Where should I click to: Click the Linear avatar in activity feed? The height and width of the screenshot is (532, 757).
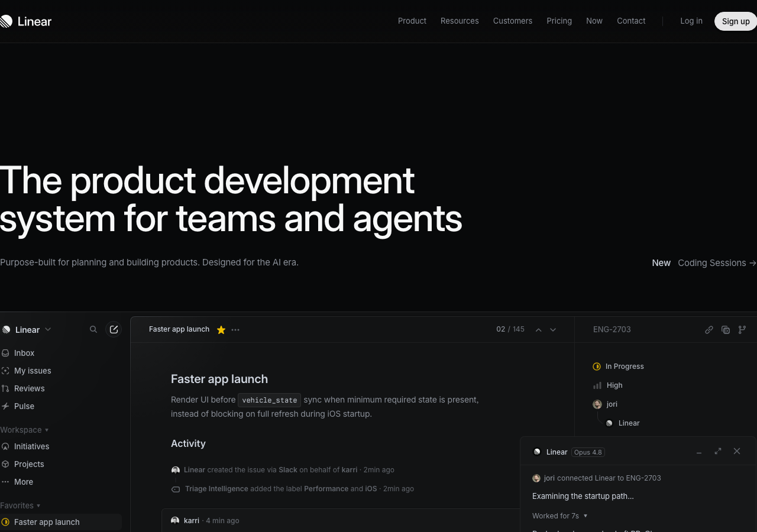coord(176,470)
